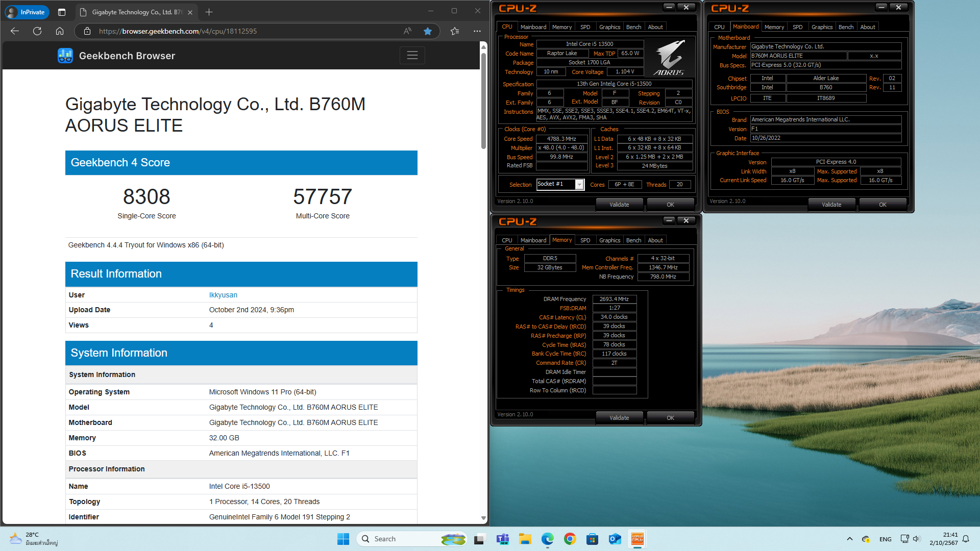Click the OneDrive cloud tray icon
Viewport: 980px width, 551px height.
[866, 539]
